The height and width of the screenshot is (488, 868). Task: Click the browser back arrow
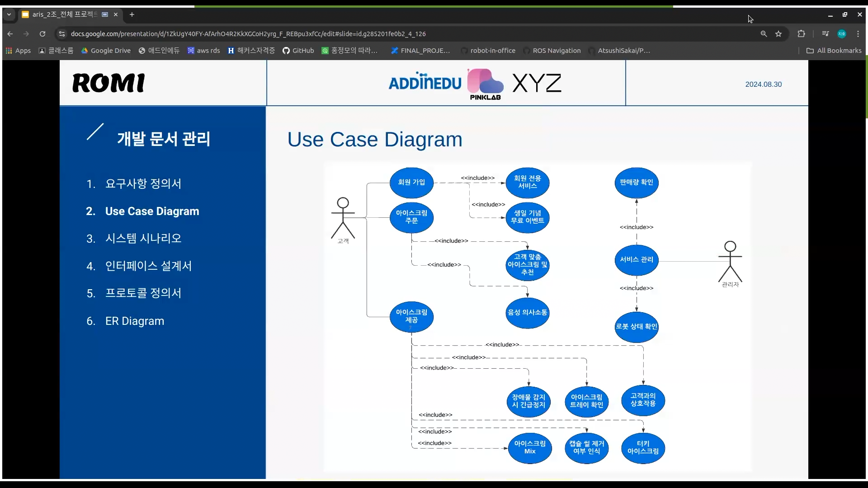(10, 34)
